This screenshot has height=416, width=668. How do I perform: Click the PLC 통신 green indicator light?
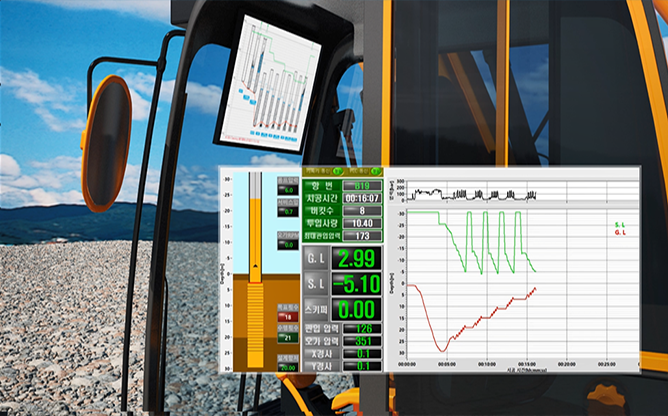pyautogui.click(x=375, y=171)
